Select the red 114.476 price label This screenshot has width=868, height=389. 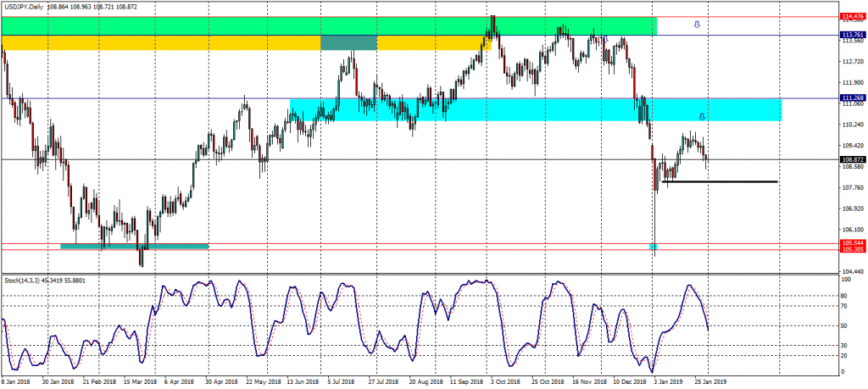(852, 16)
